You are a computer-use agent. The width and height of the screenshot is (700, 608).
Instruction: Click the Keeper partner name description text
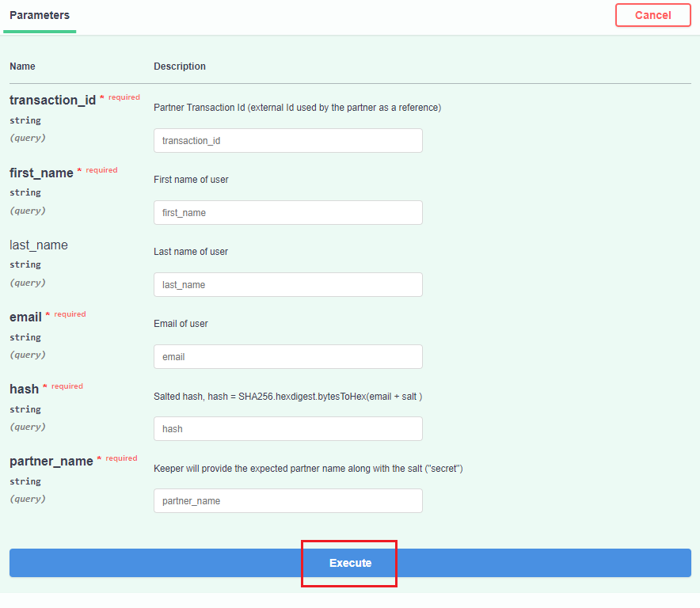(308, 469)
